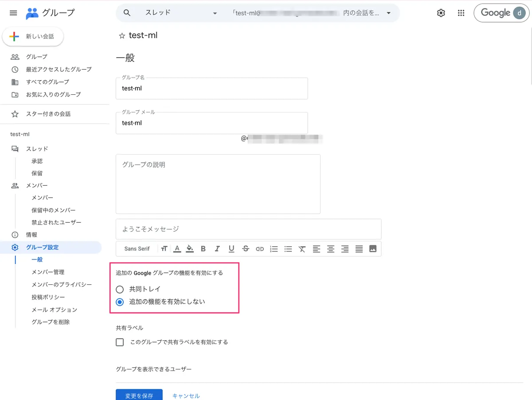This screenshot has height=400, width=532.
Task: Toggle bold formatting
Action: (203, 249)
